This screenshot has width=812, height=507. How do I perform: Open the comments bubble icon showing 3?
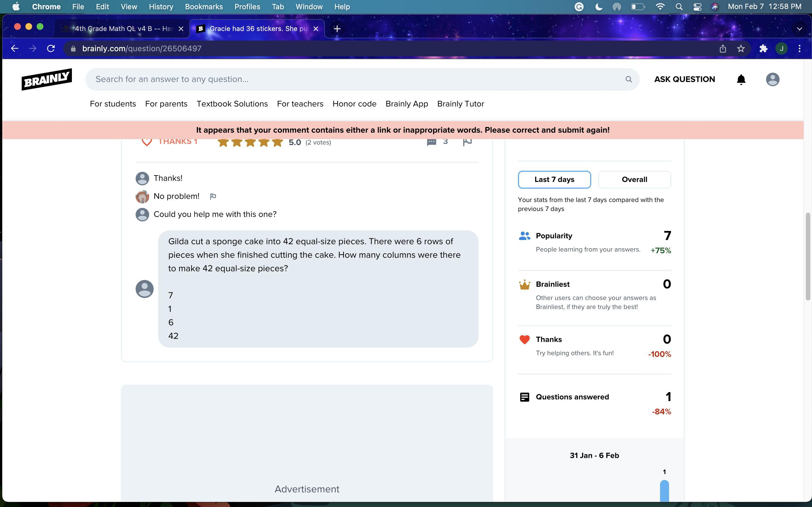(x=431, y=142)
